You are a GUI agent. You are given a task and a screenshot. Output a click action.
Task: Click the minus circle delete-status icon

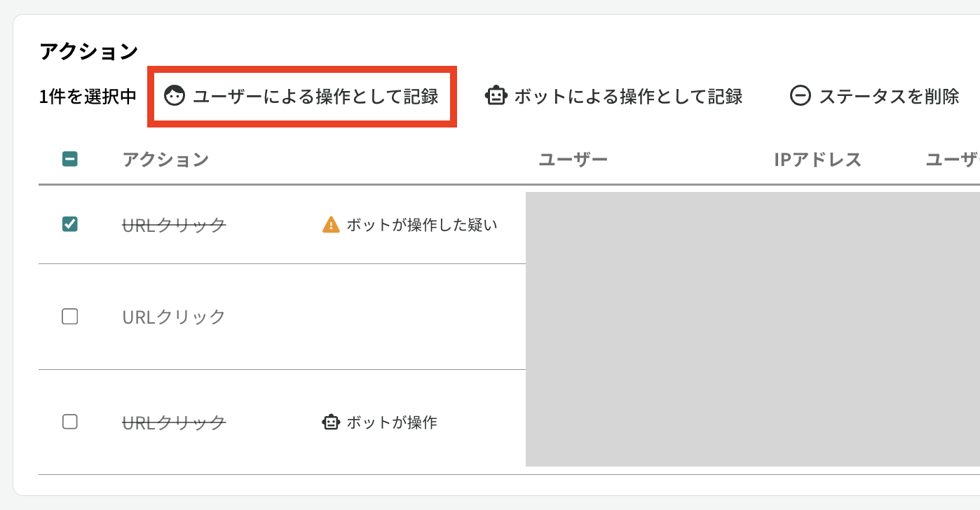pos(801,96)
